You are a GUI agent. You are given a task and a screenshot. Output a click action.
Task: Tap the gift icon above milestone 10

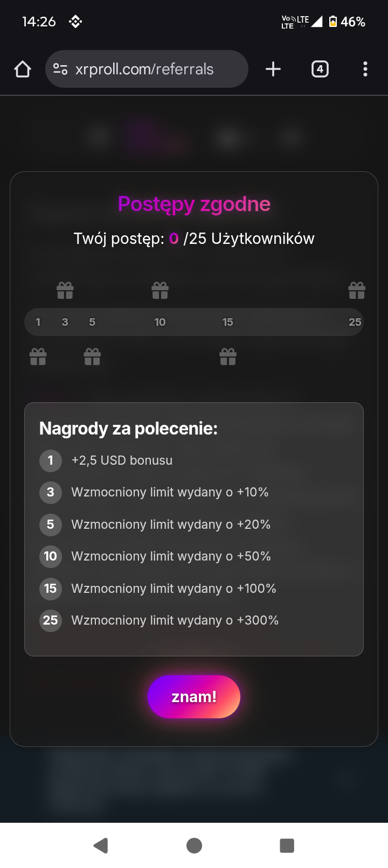click(x=160, y=291)
